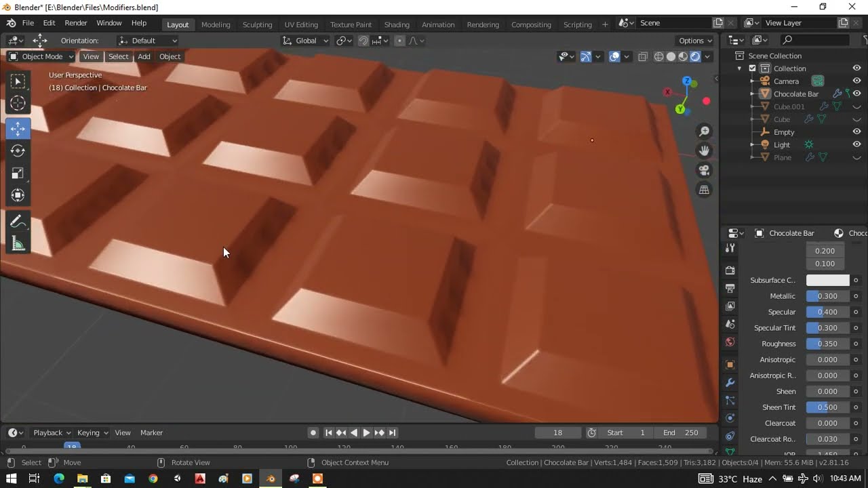Click the navigation gizmo Z axis
The width and height of the screenshot is (868, 488).
[x=686, y=81]
